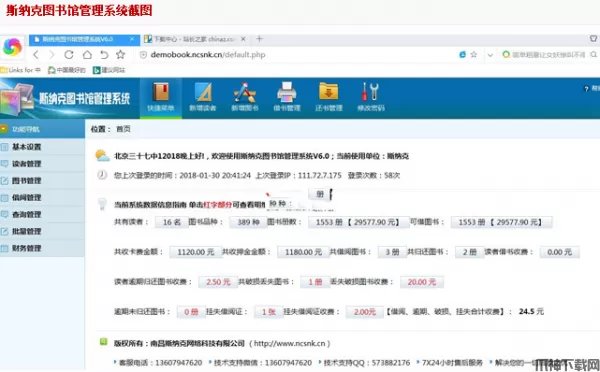Click the search magnifier icon
This screenshot has height=372, width=600.
593,55
